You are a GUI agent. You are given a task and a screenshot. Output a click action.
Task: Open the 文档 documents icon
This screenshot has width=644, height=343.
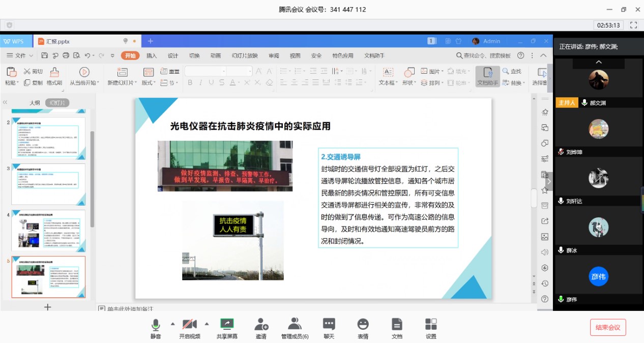pyautogui.click(x=397, y=325)
